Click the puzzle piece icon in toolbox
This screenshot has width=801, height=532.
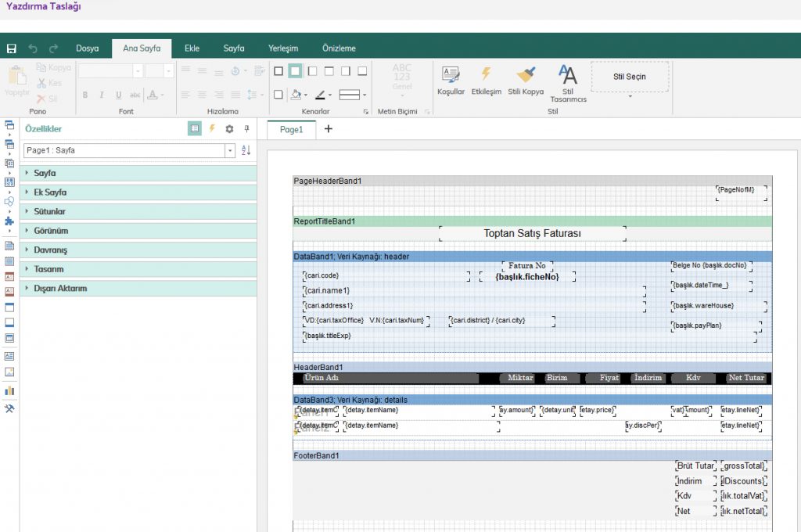click(x=9, y=221)
